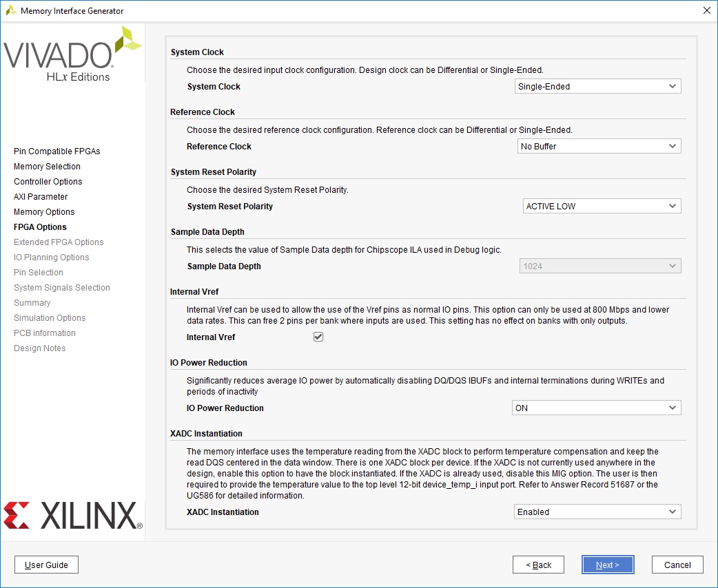Expand the XADC Instantiation dropdown
This screenshot has height=588, width=718.
pyautogui.click(x=597, y=512)
